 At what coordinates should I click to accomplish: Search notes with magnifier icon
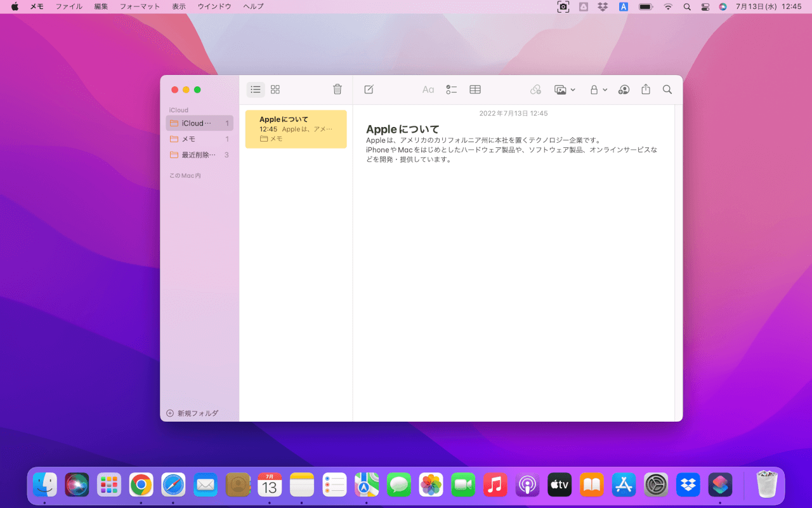667,90
